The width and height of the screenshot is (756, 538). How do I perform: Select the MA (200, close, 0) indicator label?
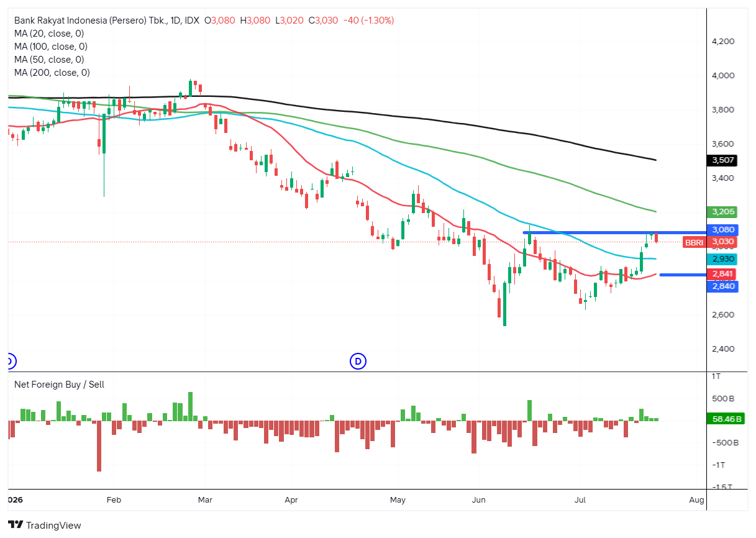(52, 73)
